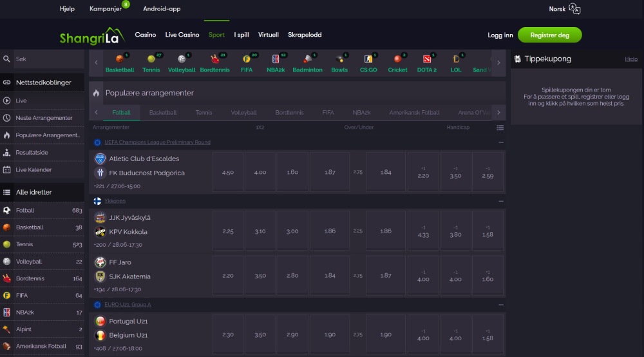The width and height of the screenshot is (644, 357).
Task: Select Amerikansk Fotball in sidebar list
Action: click(x=42, y=346)
